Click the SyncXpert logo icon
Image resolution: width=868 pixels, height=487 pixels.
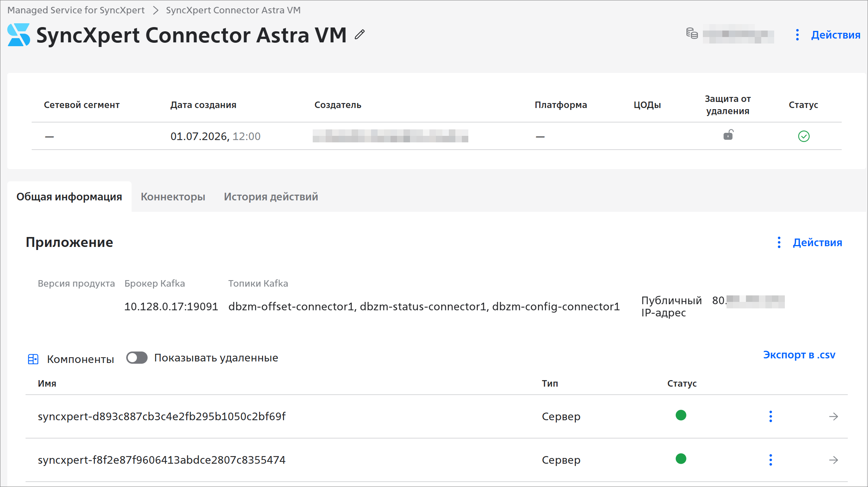pyautogui.click(x=19, y=35)
